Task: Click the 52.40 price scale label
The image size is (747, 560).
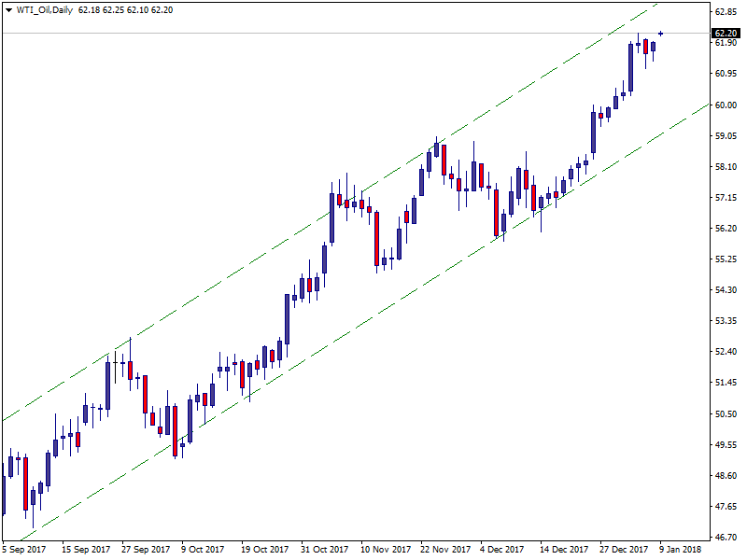Action: [x=726, y=351]
